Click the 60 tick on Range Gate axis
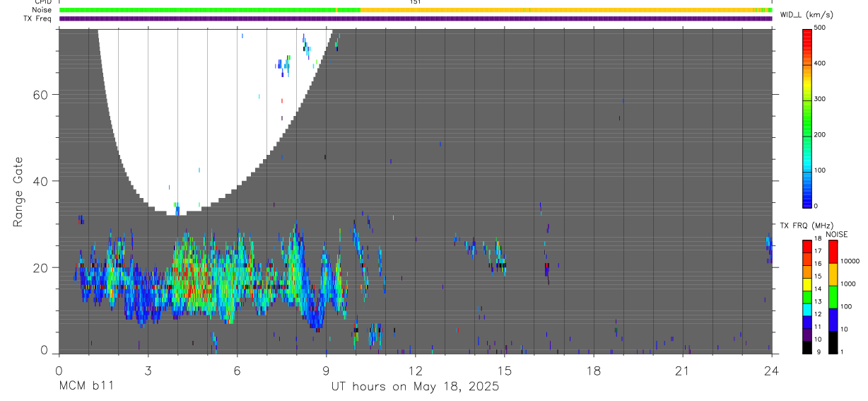 [39, 95]
